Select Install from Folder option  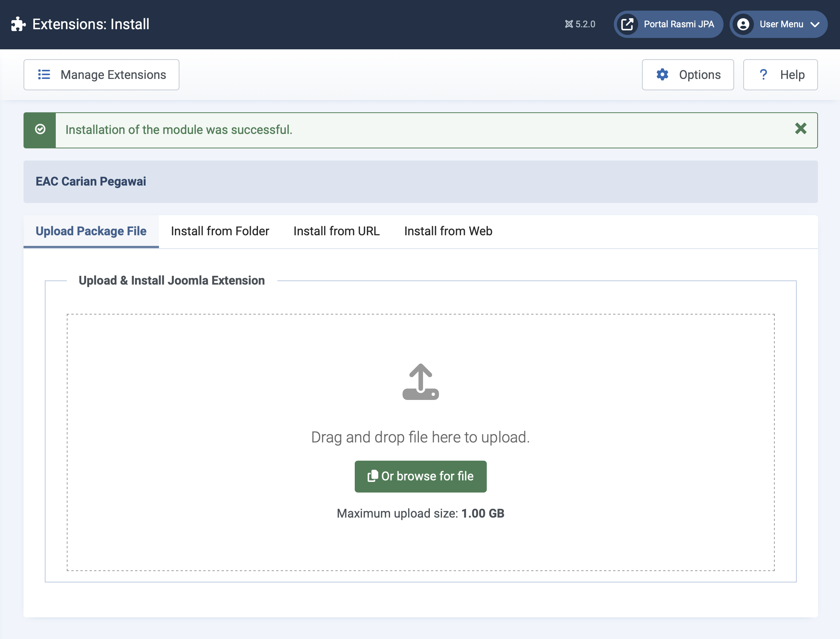[x=220, y=231]
